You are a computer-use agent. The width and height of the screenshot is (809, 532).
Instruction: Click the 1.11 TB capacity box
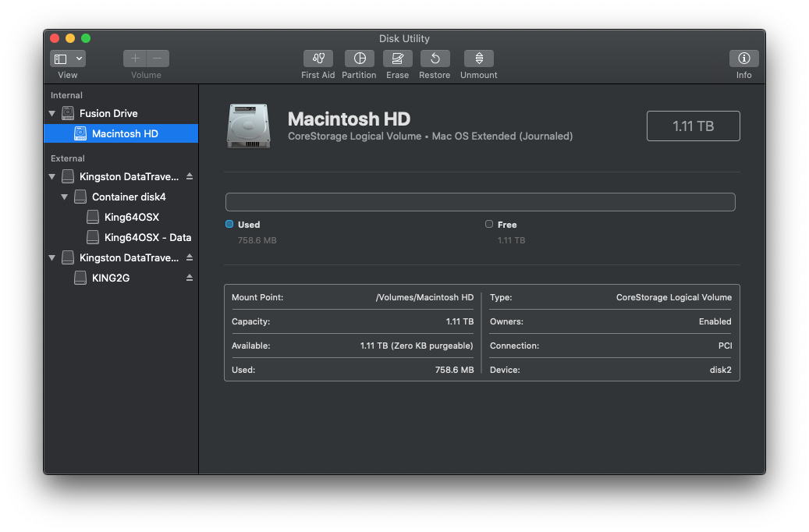[693, 126]
